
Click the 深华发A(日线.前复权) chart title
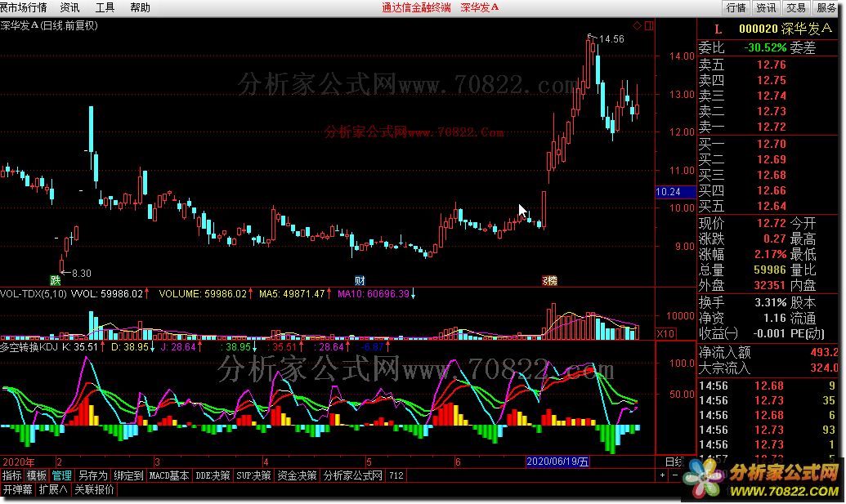[x=49, y=25]
